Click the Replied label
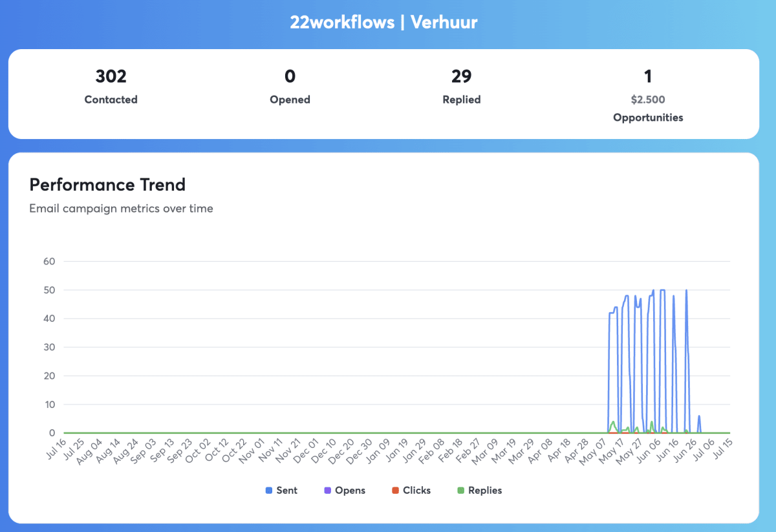This screenshot has height=532, width=776. coord(462,100)
